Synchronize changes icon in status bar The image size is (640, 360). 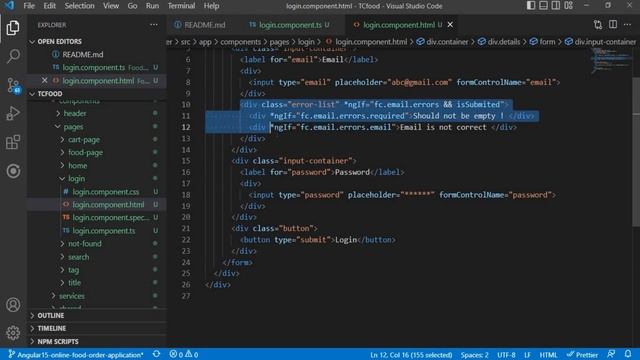(156, 354)
